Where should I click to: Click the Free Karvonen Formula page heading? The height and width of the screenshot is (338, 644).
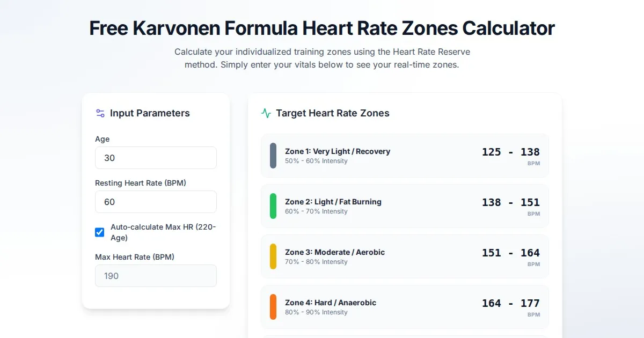(322, 28)
